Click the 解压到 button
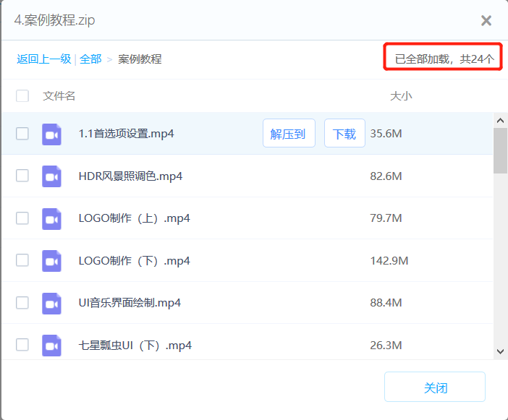The image size is (508, 420). click(289, 133)
